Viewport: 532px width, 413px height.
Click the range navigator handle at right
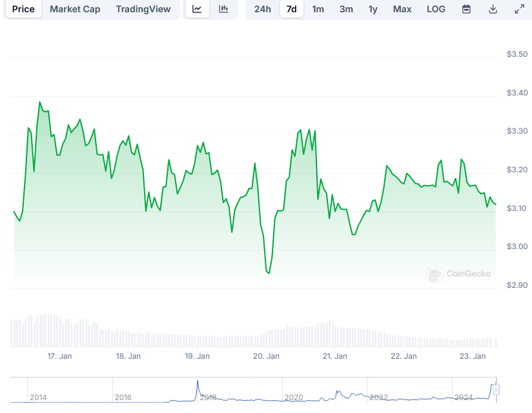pyautogui.click(x=496, y=390)
